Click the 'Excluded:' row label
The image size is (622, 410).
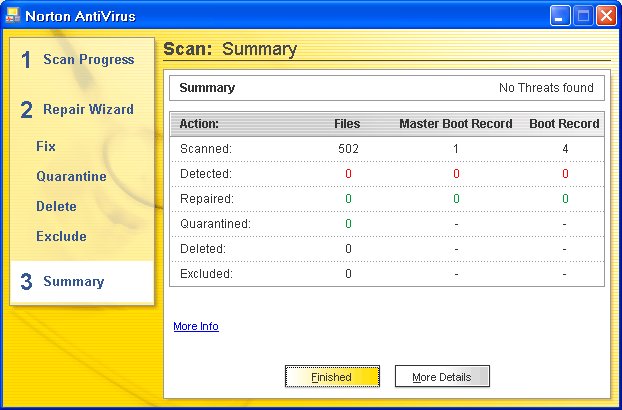[x=206, y=274]
